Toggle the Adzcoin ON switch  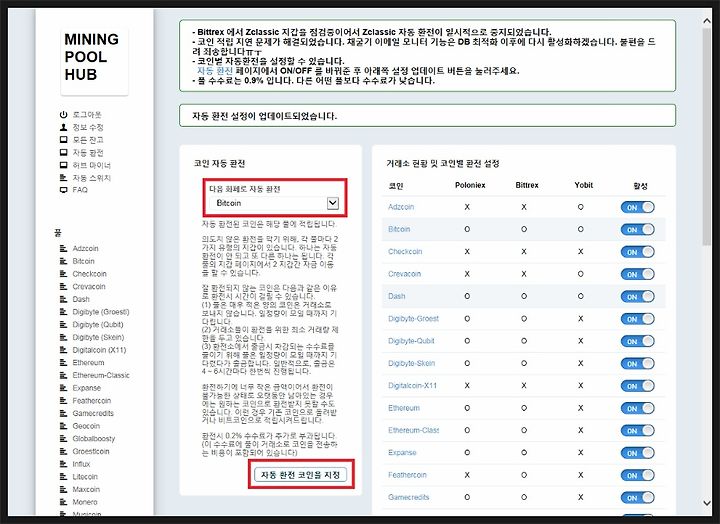pyautogui.click(x=637, y=207)
